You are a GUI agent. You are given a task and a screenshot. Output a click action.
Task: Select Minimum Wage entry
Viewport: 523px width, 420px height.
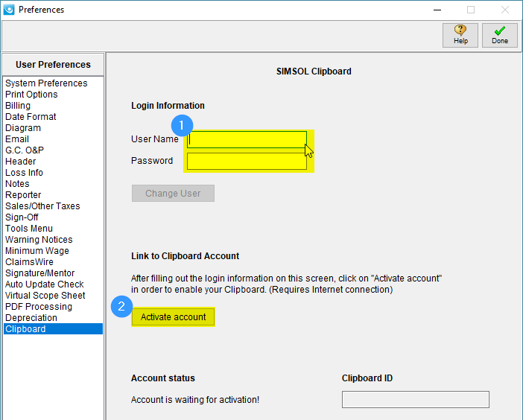(x=53, y=251)
